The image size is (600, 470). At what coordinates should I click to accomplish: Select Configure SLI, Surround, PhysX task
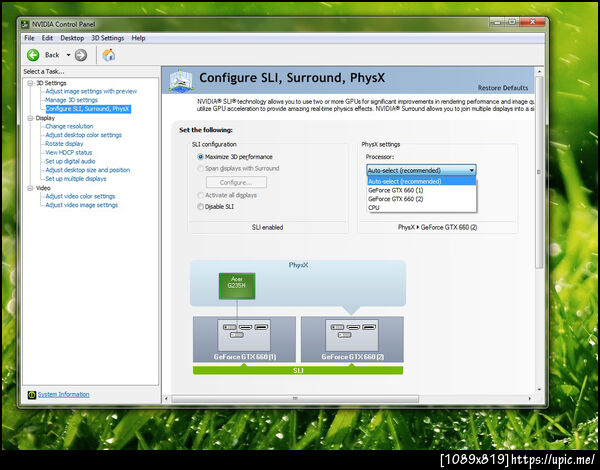coord(88,109)
